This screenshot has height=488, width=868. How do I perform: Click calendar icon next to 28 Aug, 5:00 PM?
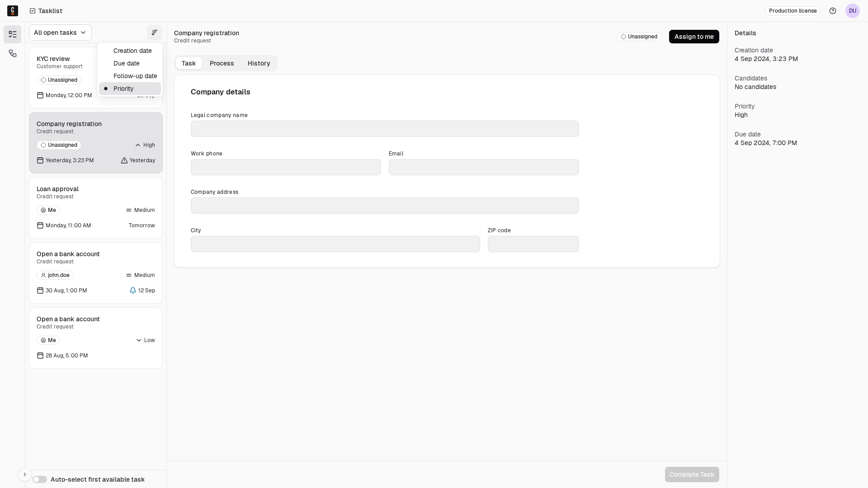tap(40, 356)
